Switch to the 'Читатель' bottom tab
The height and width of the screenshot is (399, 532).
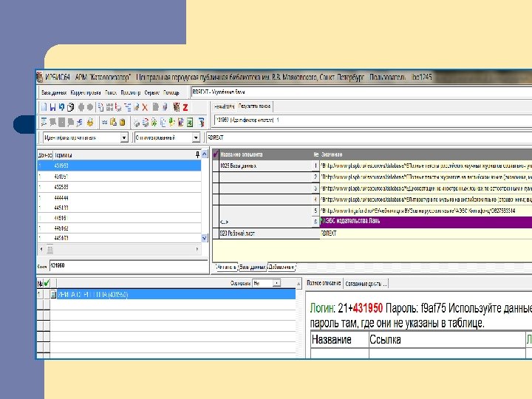point(226,267)
